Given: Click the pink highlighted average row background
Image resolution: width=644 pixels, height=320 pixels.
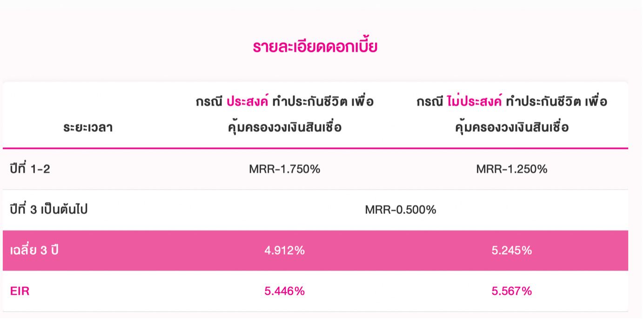Looking at the screenshot, I should (315, 251).
